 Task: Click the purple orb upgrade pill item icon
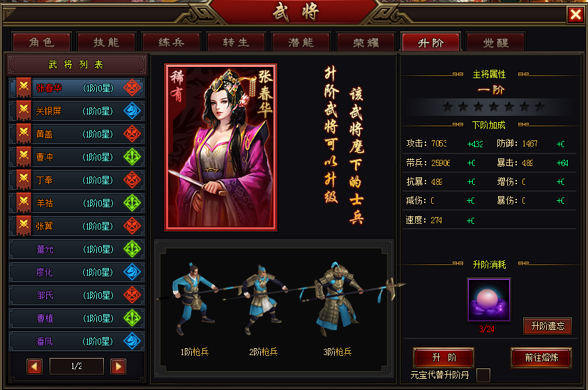click(489, 300)
